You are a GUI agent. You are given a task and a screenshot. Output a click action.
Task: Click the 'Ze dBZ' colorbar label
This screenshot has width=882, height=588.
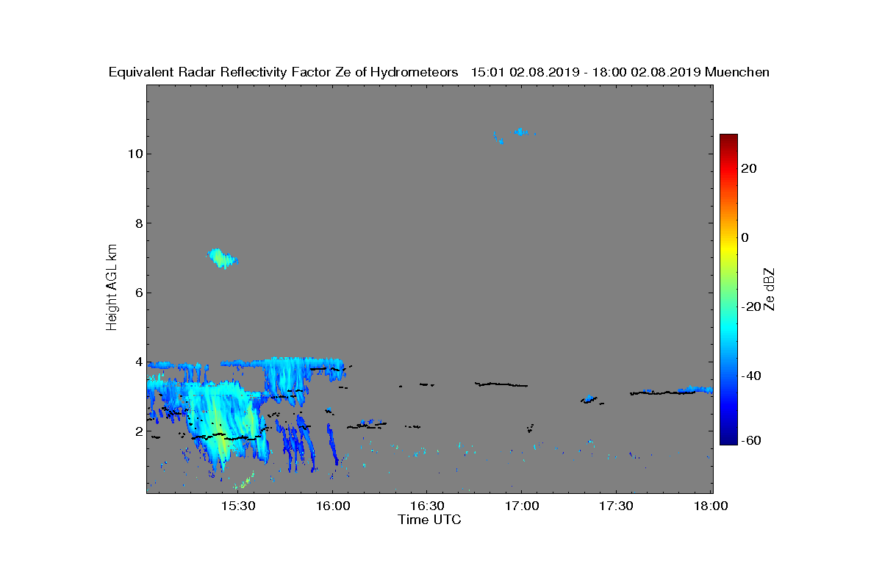(x=770, y=290)
